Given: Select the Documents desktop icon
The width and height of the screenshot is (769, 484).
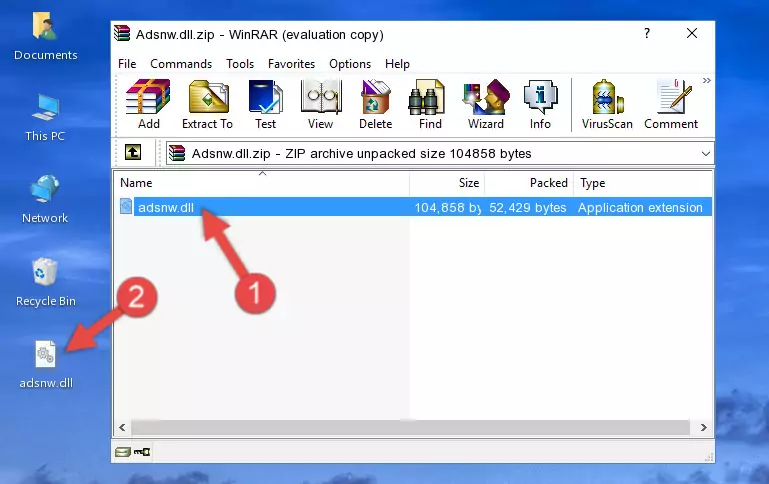Looking at the screenshot, I should pyautogui.click(x=46, y=36).
